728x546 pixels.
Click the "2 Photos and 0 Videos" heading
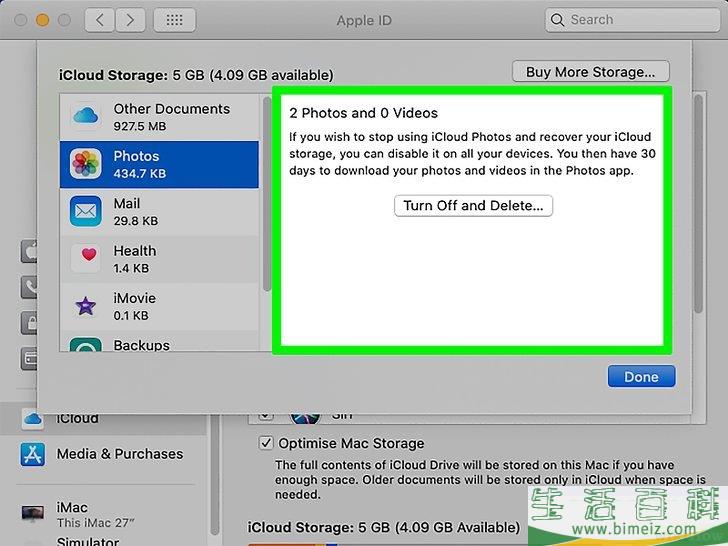(363, 113)
